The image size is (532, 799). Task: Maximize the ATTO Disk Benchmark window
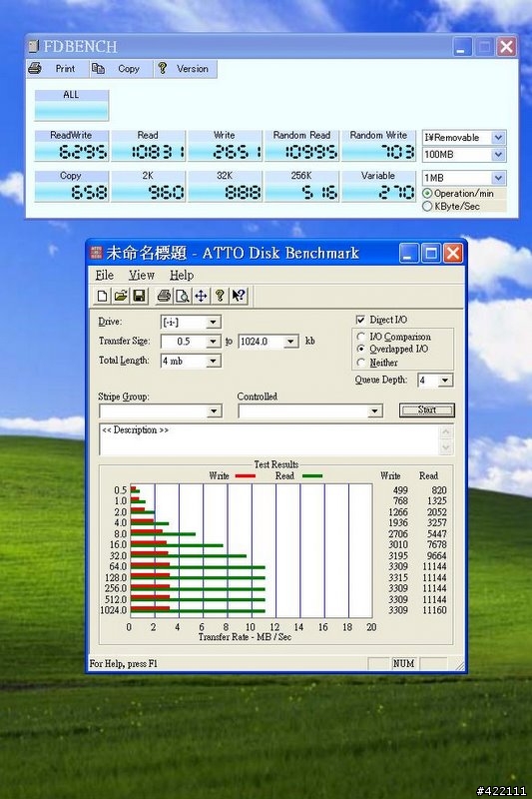[431, 253]
